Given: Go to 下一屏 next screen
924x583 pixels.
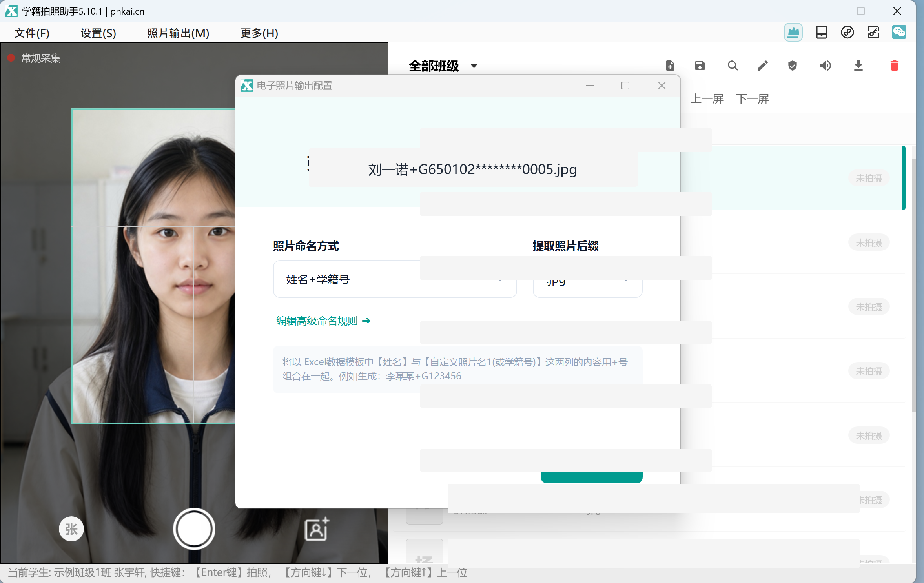Looking at the screenshot, I should tap(752, 99).
